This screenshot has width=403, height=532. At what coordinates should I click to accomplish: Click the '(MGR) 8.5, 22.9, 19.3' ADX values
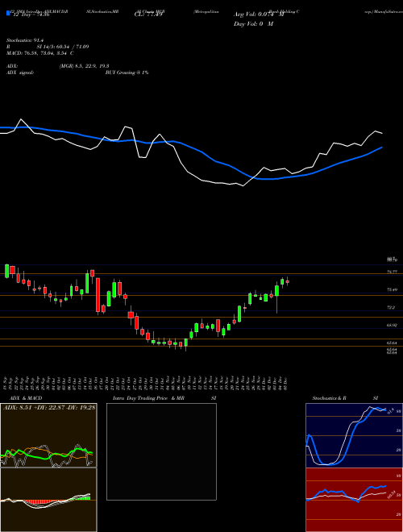tap(84, 66)
